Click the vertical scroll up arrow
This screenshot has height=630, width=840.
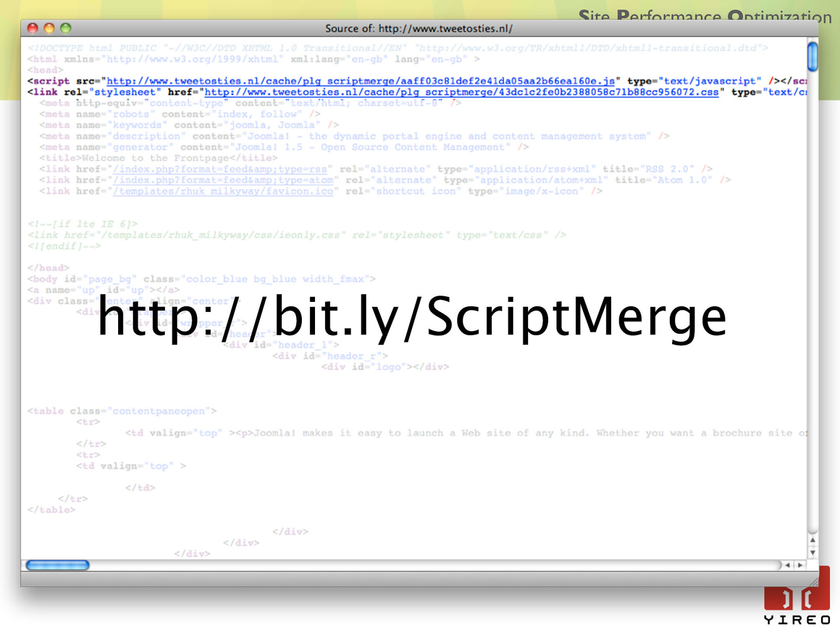(x=813, y=540)
